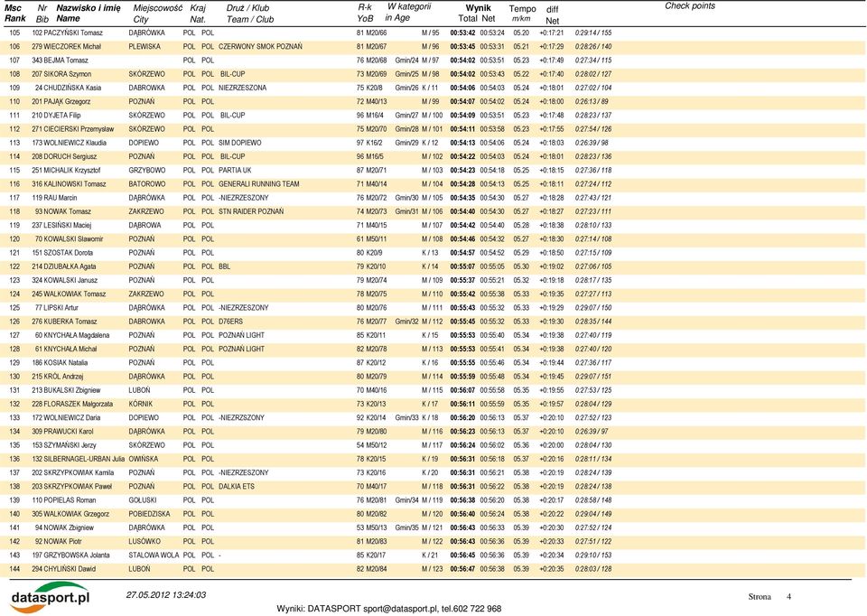The height and width of the screenshot is (616, 867).
Task: Select the name WALKOWIAK Grzegorz
Action: [x=76, y=514]
